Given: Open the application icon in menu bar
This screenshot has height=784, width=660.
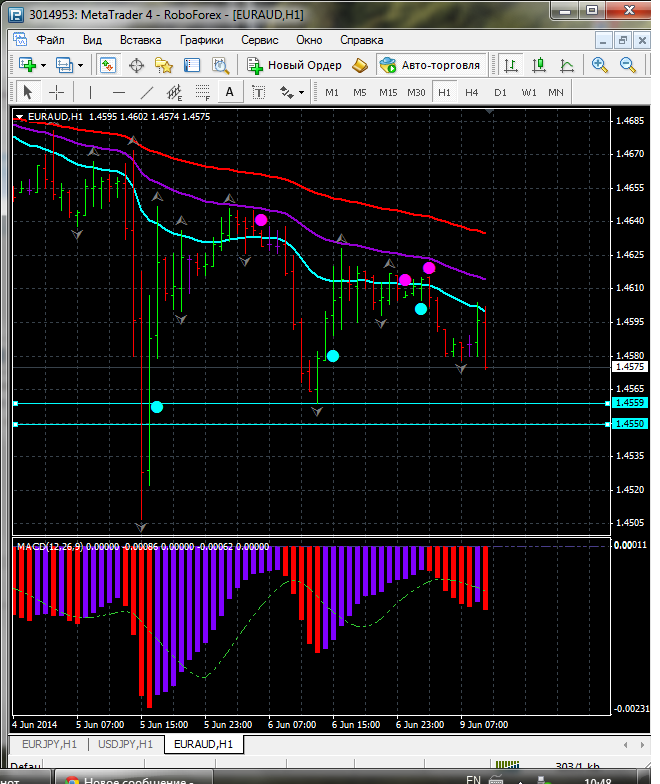Looking at the screenshot, I should (20, 40).
